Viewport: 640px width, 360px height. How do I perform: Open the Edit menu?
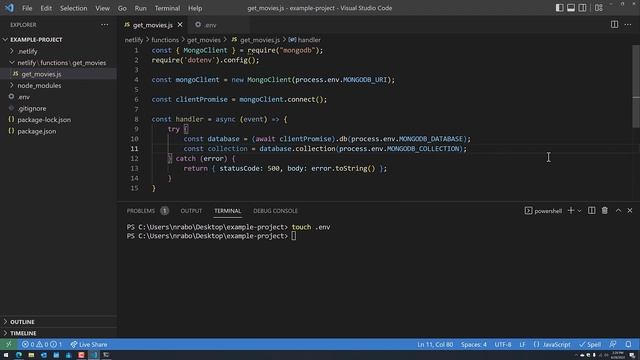point(46,8)
